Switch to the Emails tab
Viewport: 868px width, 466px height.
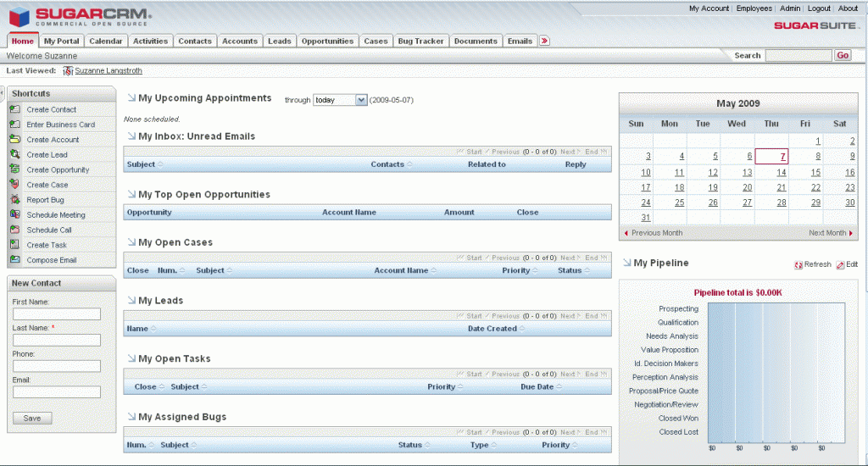(520, 41)
